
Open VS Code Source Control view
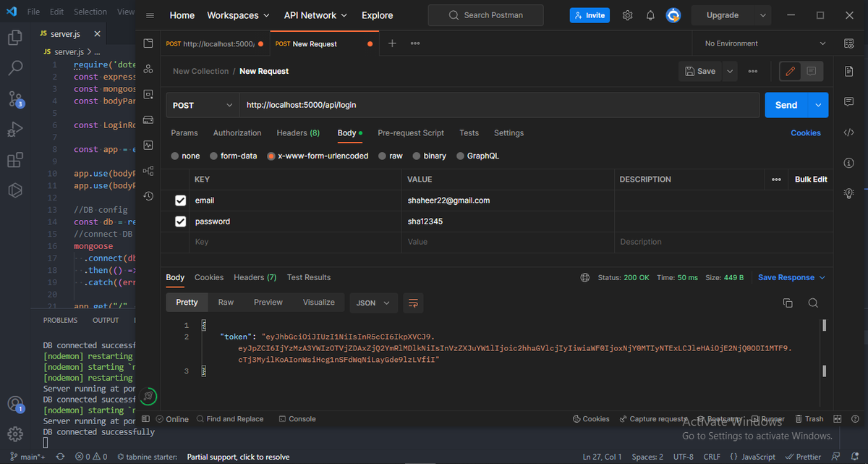pos(15,99)
